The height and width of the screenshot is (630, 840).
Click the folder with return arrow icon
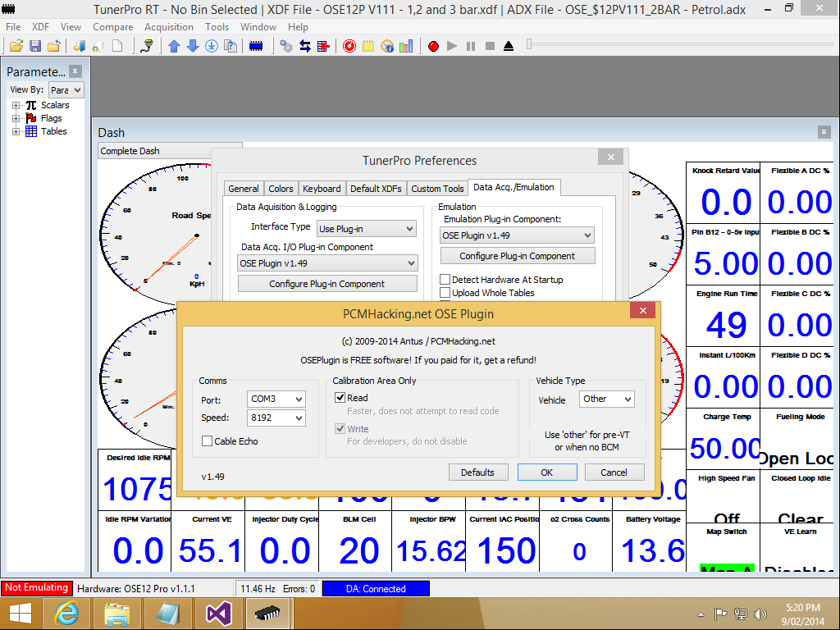click(53, 46)
